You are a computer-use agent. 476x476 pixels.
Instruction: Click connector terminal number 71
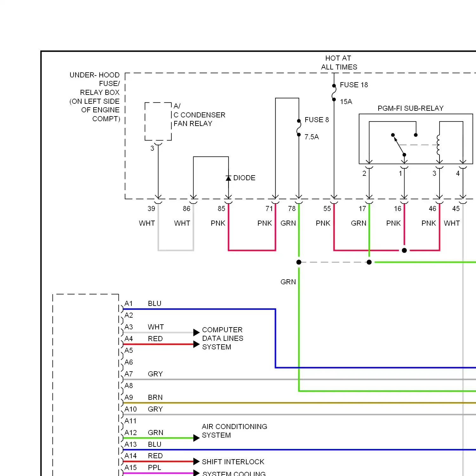[x=269, y=208]
